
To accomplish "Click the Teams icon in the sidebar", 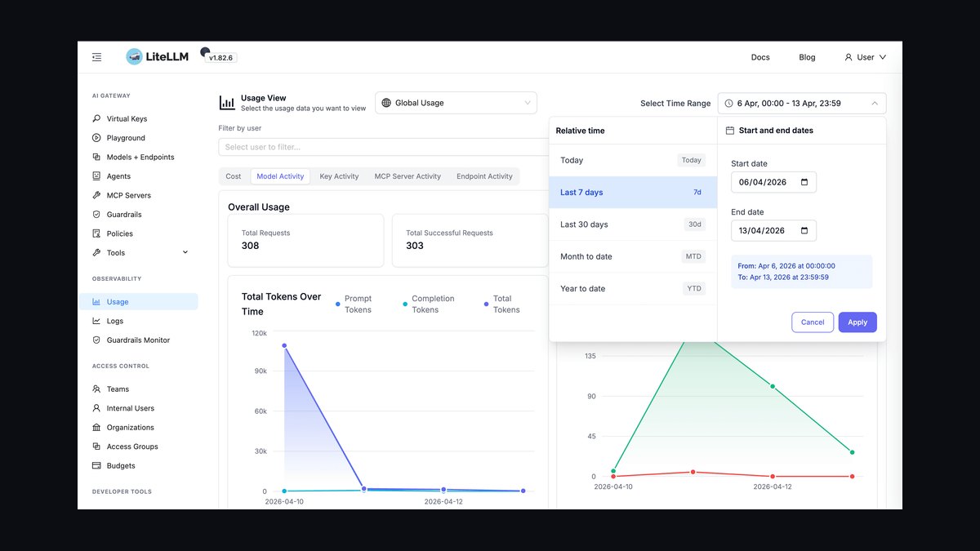I will tap(96, 389).
